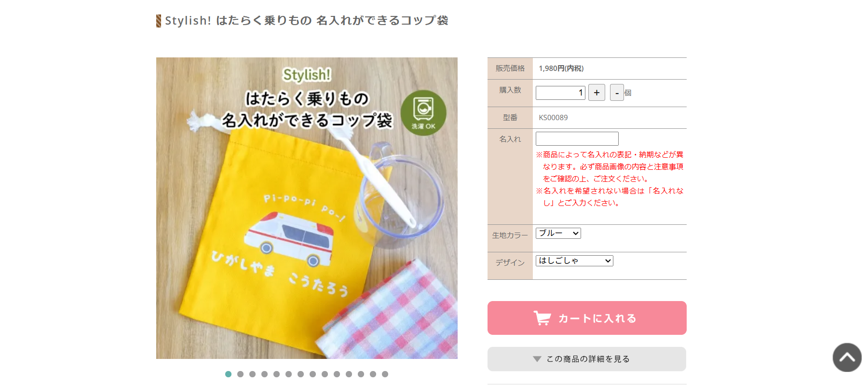Click the washing machine 洗濯OK badge
Viewport: 868px width, 385px height.
pos(423,113)
